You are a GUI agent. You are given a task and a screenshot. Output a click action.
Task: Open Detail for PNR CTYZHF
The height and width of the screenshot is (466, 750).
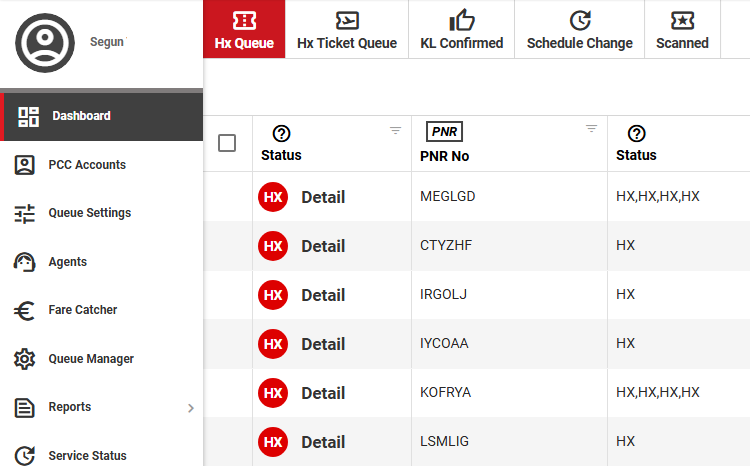click(323, 246)
